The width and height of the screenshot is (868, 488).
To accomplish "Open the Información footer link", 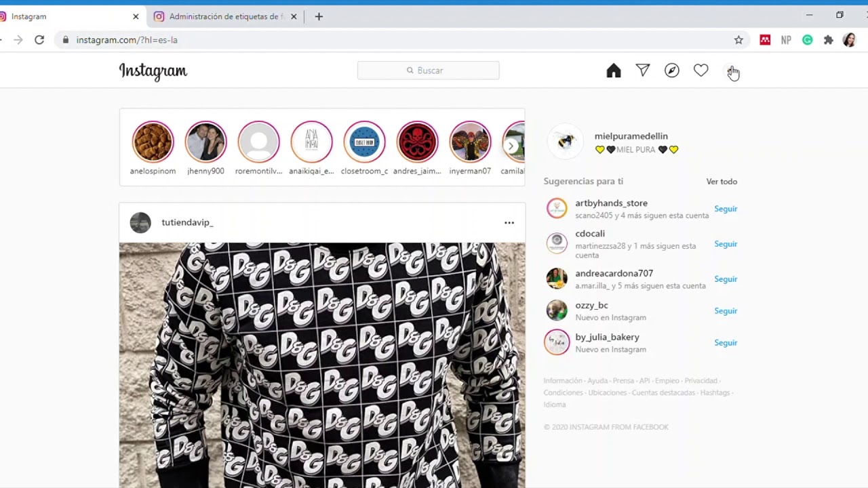I will (563, 381).
